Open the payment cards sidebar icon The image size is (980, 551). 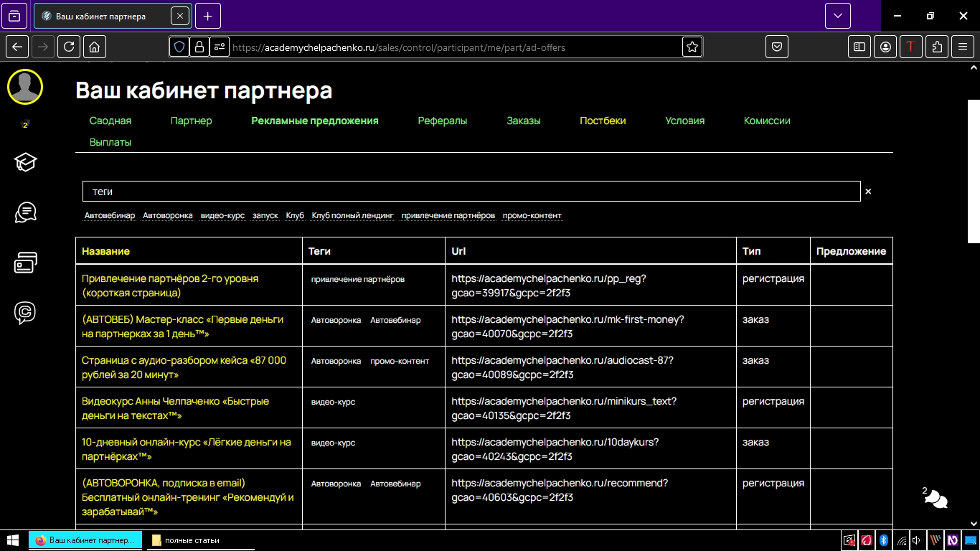click(25, 263)
